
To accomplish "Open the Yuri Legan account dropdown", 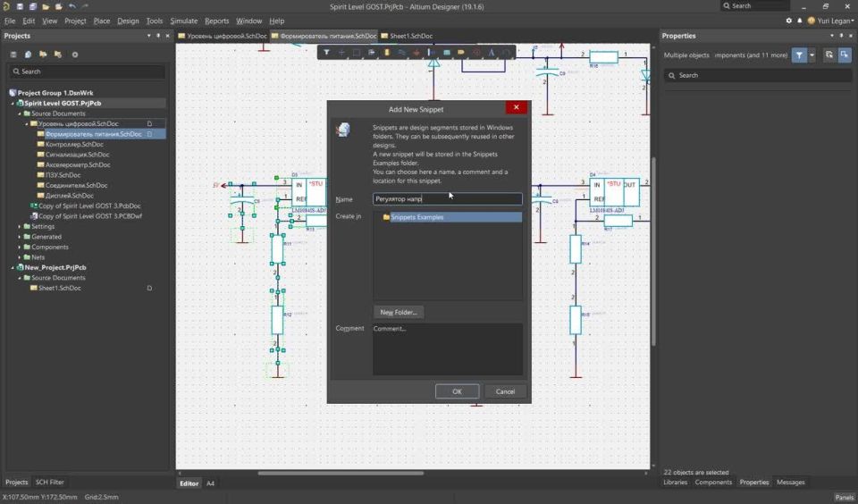I will [832, 21].
